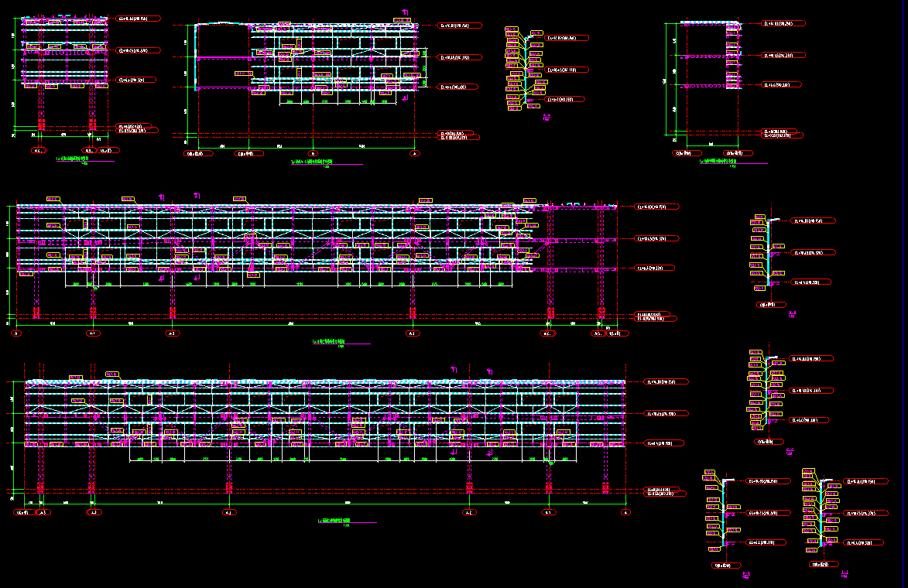The height and width of the screenshot is (588, 908).
Task: Click the red axis bubble under the bottom-right wall section
Action: pos(824,564)
